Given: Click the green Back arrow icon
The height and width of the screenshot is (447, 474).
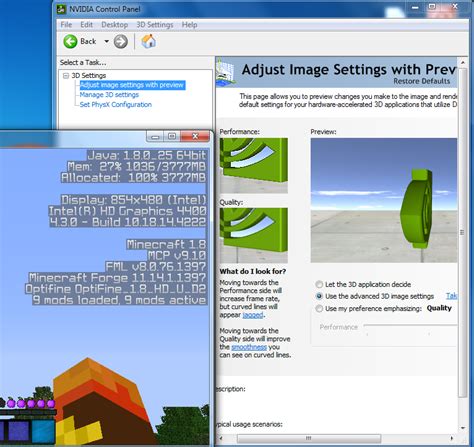Looking at the screenshot, I should 70,42.
